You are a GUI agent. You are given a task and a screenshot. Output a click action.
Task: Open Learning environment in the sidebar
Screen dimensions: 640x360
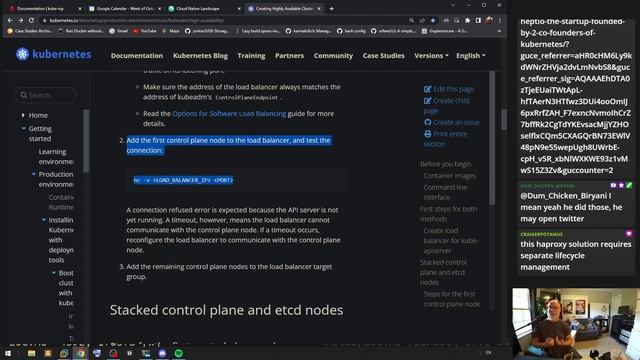(56, 157)
